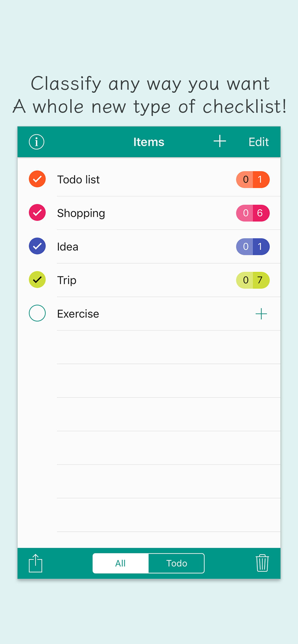Uncheck the orange Todo list checkmark
The image size is (298, 644).
coord(37,179)
